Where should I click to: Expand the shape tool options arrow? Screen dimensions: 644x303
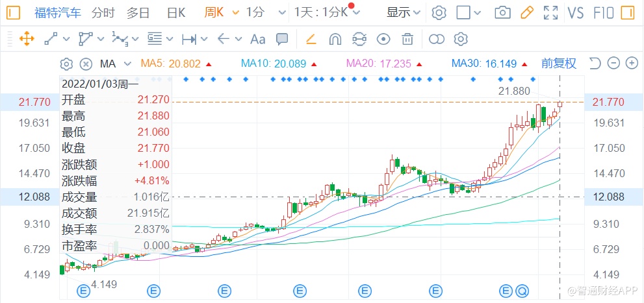[x=101, y=40]
